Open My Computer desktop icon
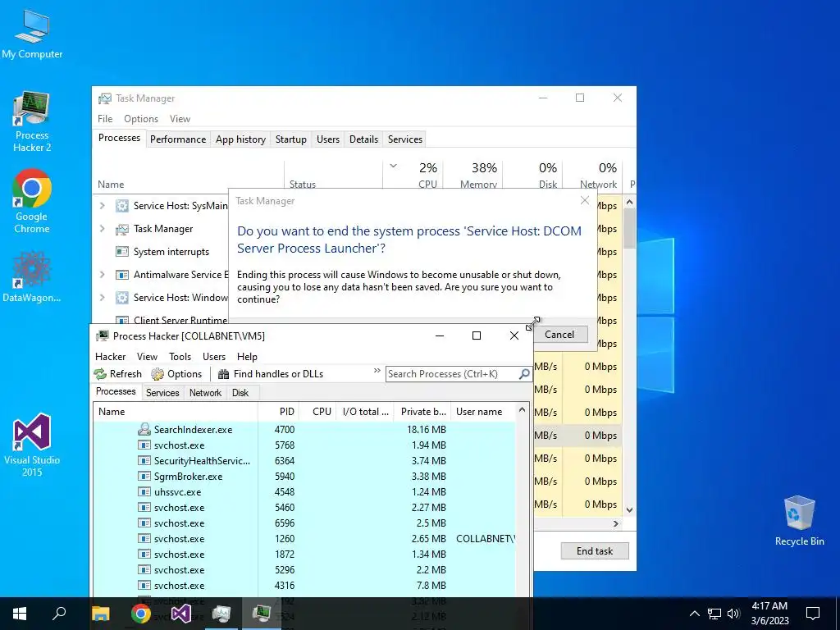Image resolution: width=840 pixels, height=630 pixels. (32, 34)
